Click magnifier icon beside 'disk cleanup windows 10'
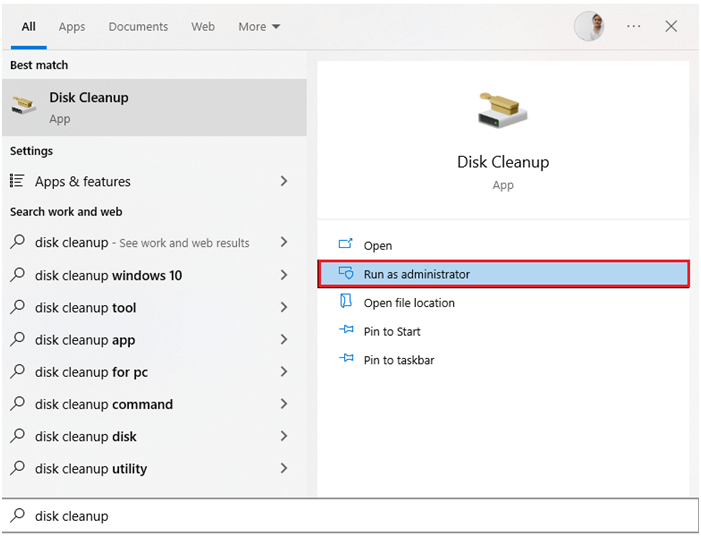Viewport: 701px width, 538px height. point(17,274)
